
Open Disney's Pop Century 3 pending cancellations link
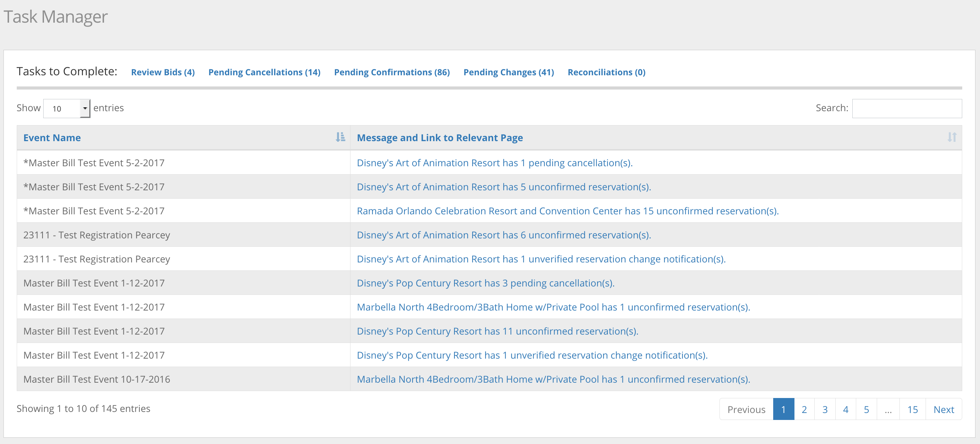485,283
